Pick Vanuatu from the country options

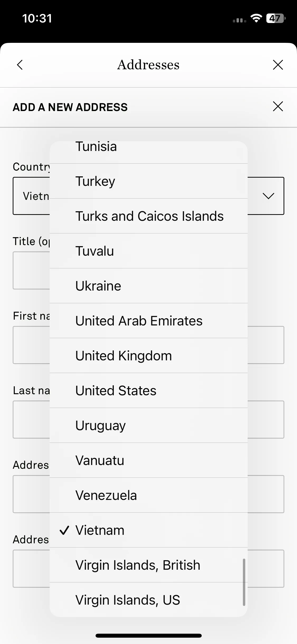tap(149, 460)
